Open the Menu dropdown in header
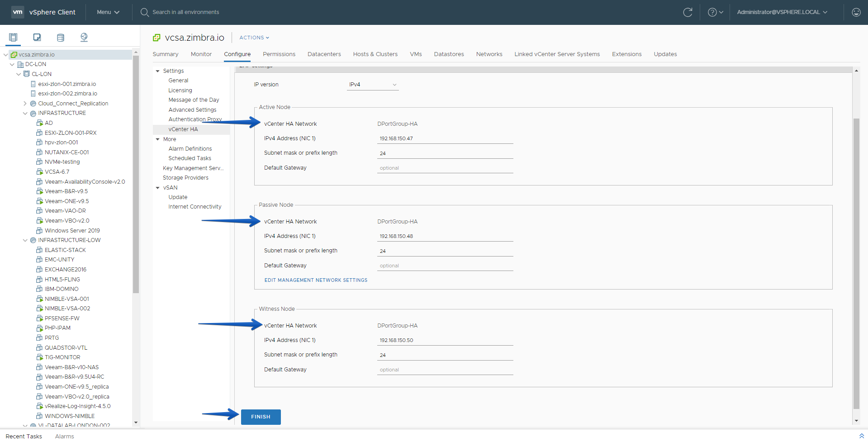 point(108,12)
